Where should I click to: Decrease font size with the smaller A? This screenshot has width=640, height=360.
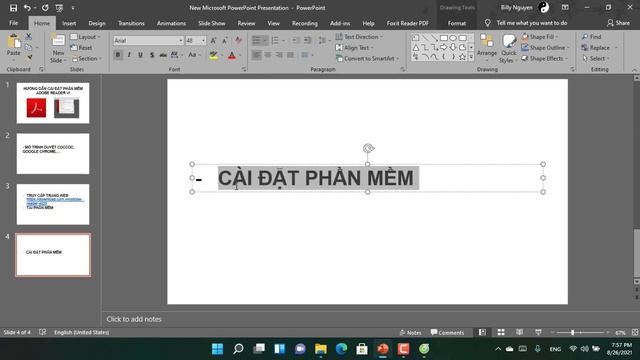(225, 40)
